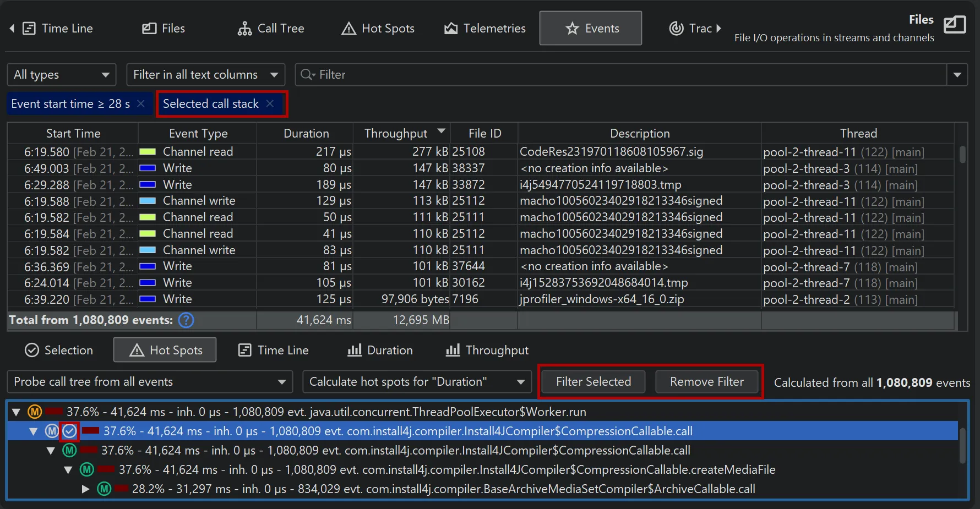Viewport: 980px width, 509px height.
Task: Open the Probe call tree from all events dropdown
Action: point(149,381)
